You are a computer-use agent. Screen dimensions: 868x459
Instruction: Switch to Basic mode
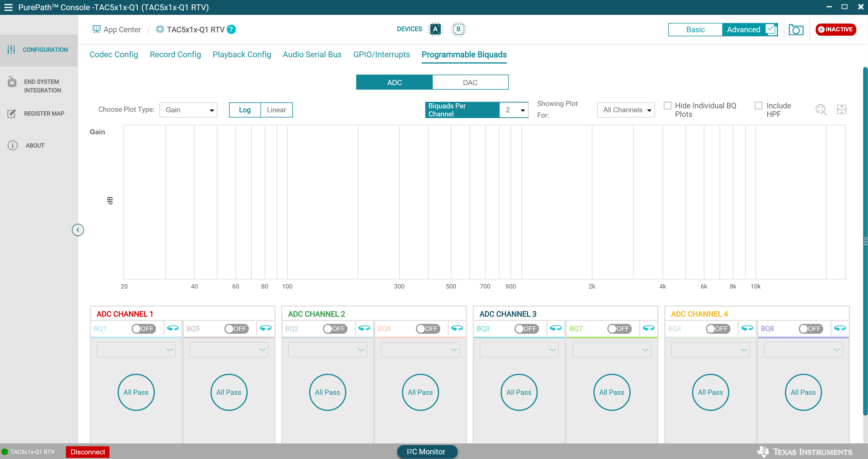696,30
